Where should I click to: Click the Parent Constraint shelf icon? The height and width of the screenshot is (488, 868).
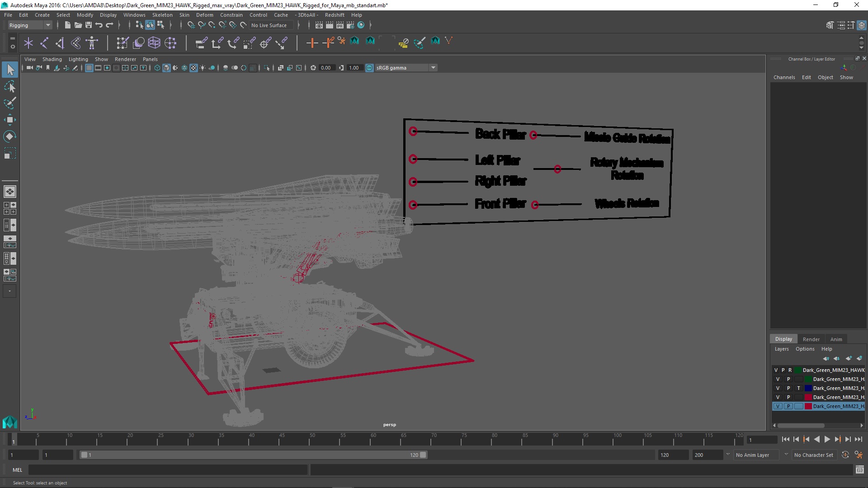(201, 43)
